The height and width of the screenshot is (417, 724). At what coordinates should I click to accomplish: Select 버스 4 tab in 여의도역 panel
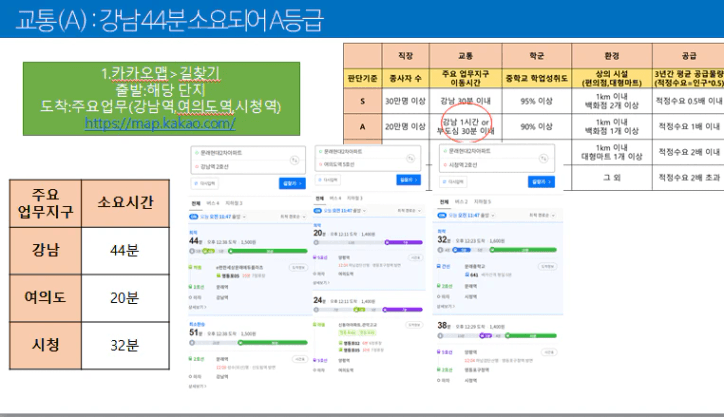coord(335,198)
